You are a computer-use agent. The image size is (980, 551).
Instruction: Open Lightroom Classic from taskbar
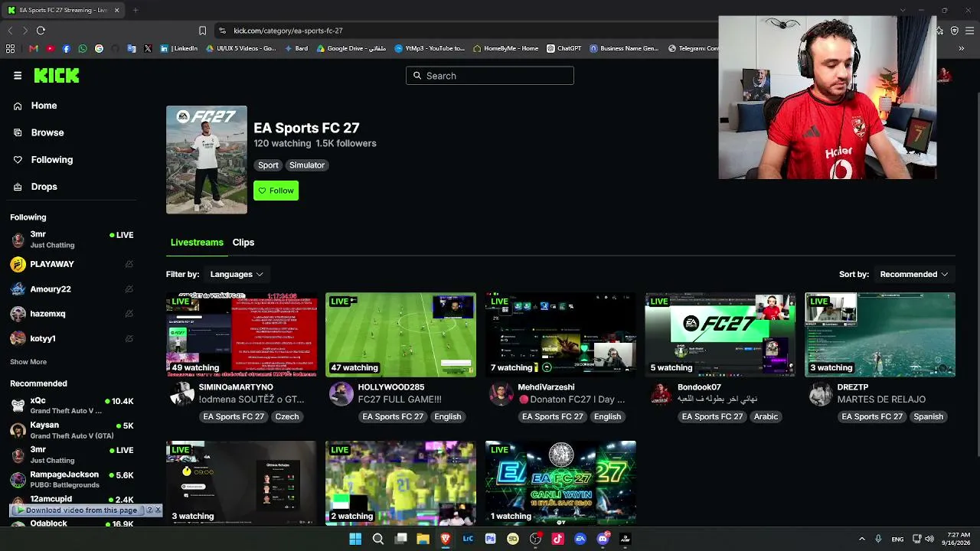pos(468,539)
